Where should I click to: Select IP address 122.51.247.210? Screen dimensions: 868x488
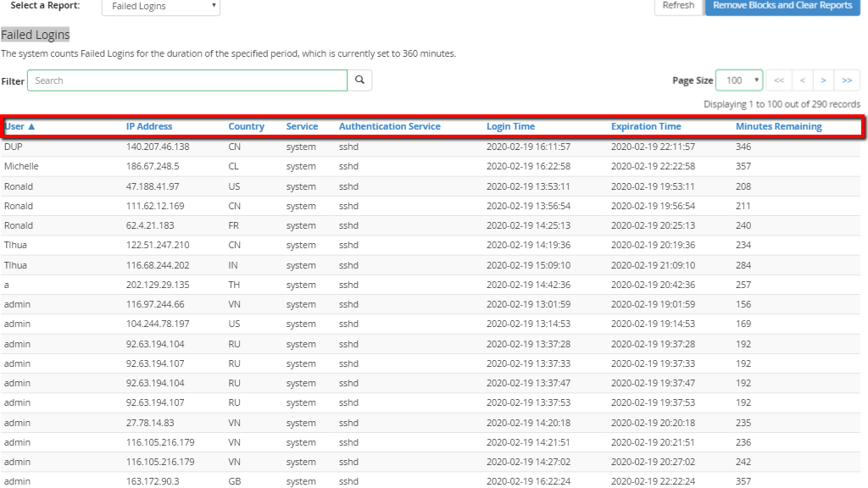(x=158, y=245)
